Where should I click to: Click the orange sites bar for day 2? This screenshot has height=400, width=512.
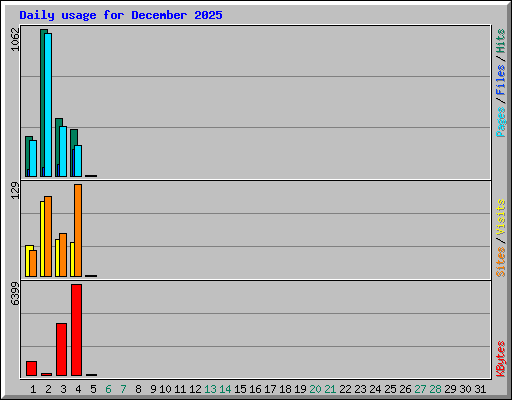pyautogui.click(x=48, y=236)
